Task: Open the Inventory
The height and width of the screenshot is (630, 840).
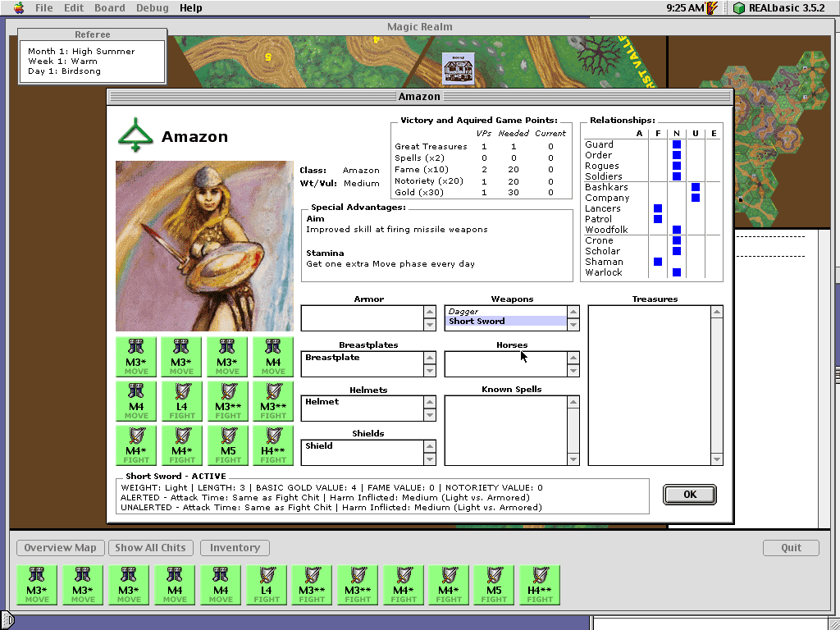Action: point(235,547)
